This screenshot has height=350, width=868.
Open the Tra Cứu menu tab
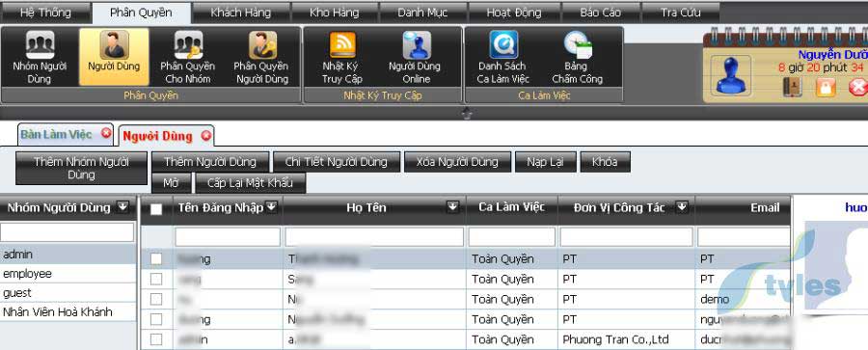click(x=680, y=13)
